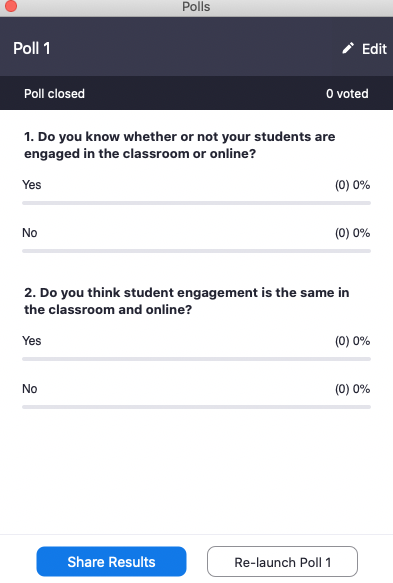Click No option under question 2

point(30,389)
